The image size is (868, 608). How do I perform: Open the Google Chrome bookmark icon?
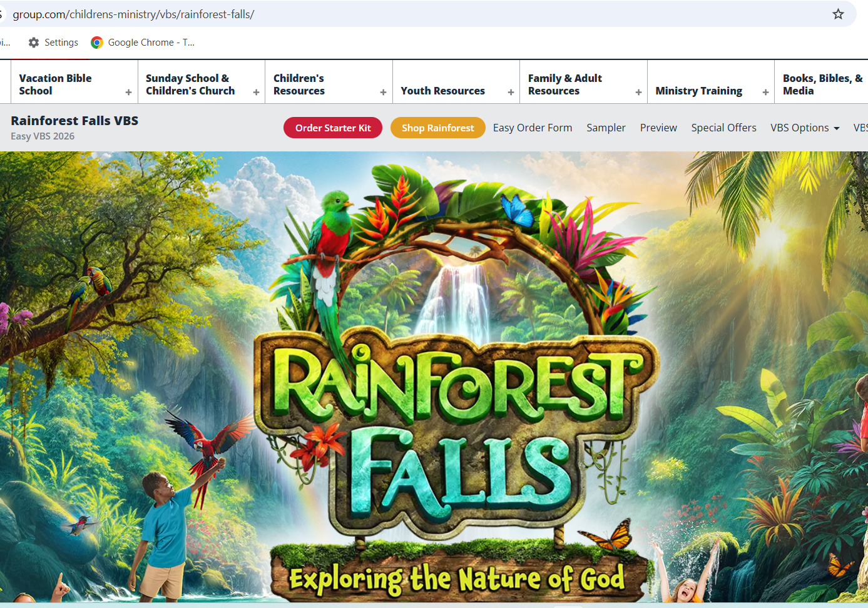tap(97, 43)
